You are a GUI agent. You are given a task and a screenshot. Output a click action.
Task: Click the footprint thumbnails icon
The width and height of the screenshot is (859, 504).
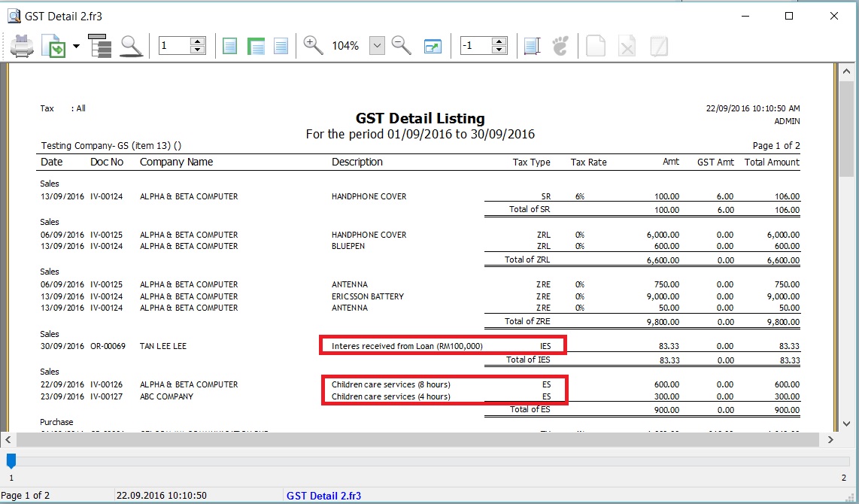coord(560,45)
